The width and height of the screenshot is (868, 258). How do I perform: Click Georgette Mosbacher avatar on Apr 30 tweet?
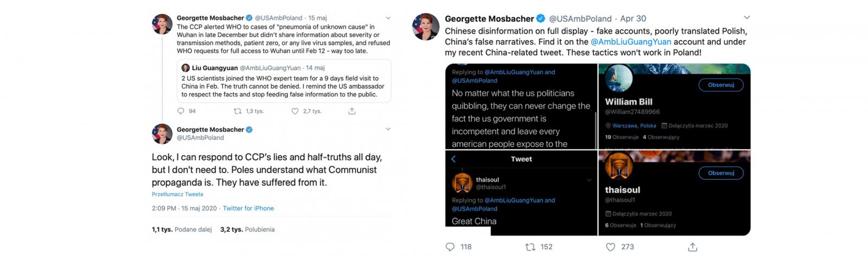click(x=426, y=27)
